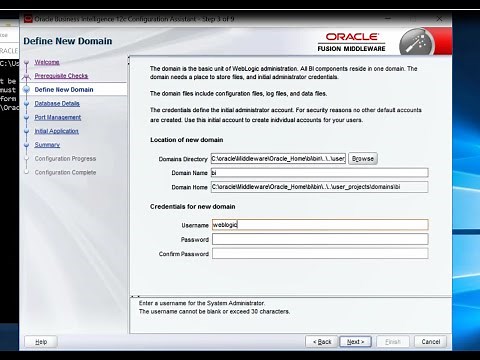Click into the Password field

pyautogui.click(x=320, y=239)
